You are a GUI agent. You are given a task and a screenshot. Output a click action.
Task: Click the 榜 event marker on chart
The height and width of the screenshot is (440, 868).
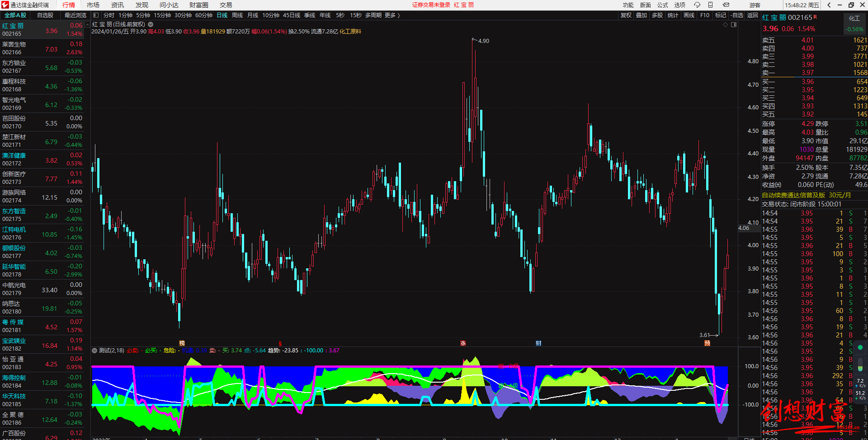point(182,343)
